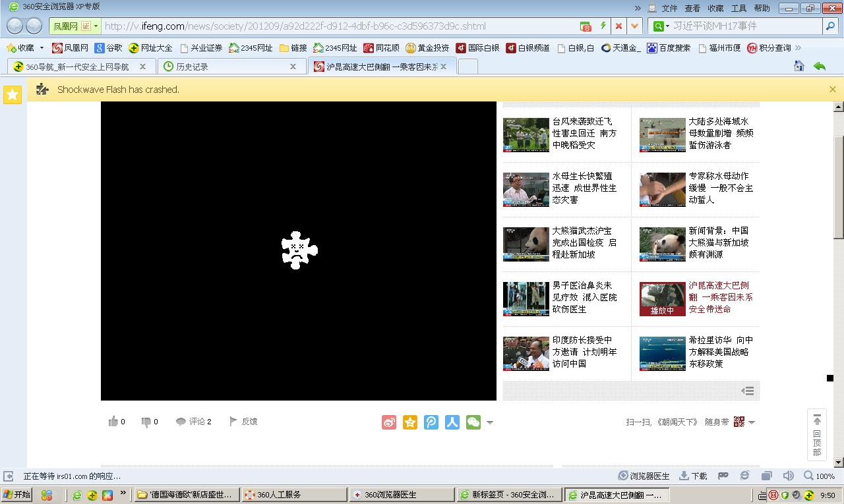The image size is (844, 504).
Task: Click the playlist toggle icon below video list
Action: click(748, 391)
